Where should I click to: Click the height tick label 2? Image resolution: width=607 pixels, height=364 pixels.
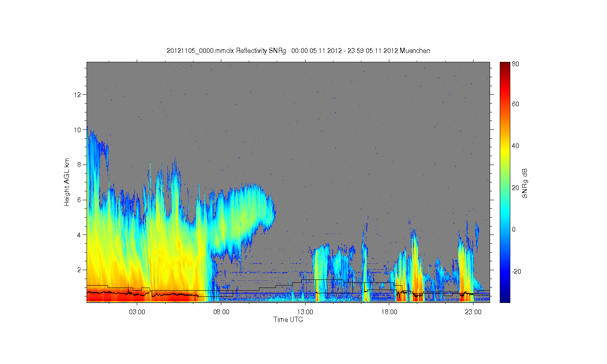pyautogui.click(x=79, y=270)
